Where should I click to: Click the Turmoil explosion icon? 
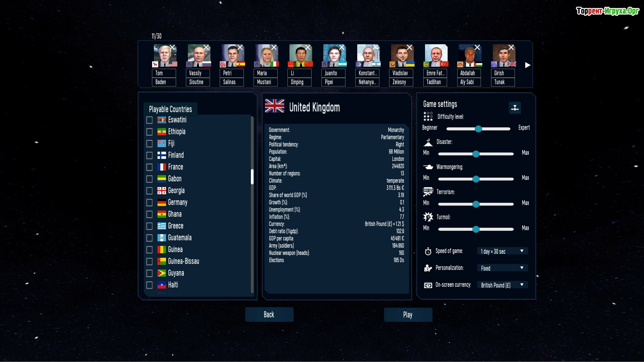click(428, 217)
